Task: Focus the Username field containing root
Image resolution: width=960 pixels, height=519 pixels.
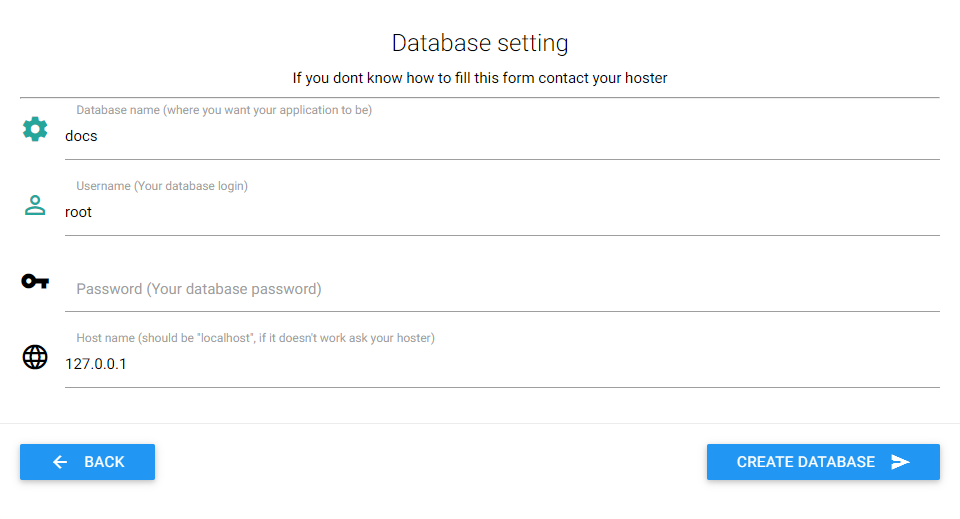Action: (500, 212)
